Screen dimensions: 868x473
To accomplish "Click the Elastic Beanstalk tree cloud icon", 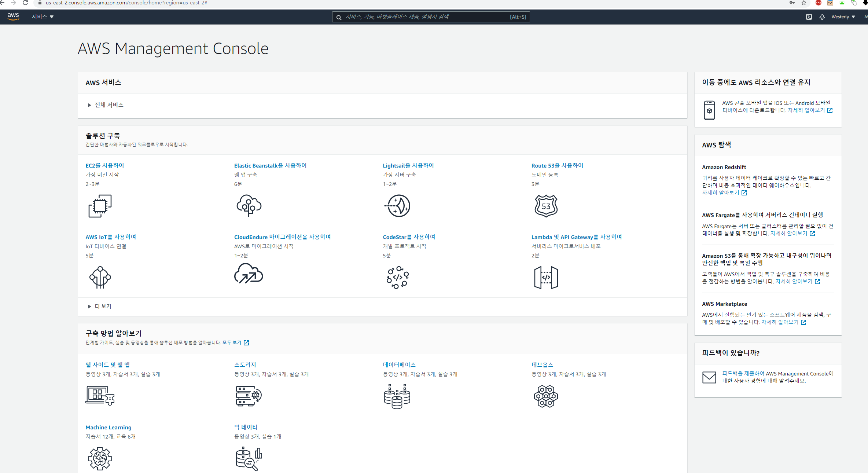I will pyautogui.click(x=249, y=206).
